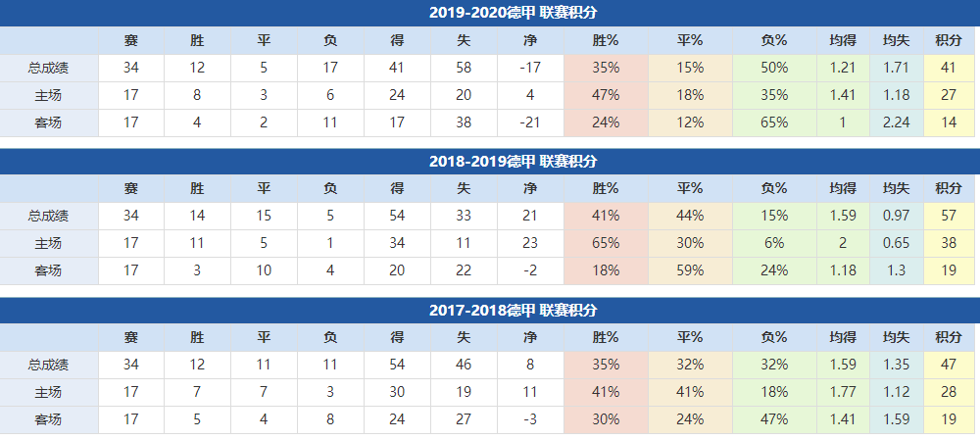Click 负% column header in 2018-2019 table
Image resolution: width=980 pixels, height=440 pixels.
click(774, 189)
